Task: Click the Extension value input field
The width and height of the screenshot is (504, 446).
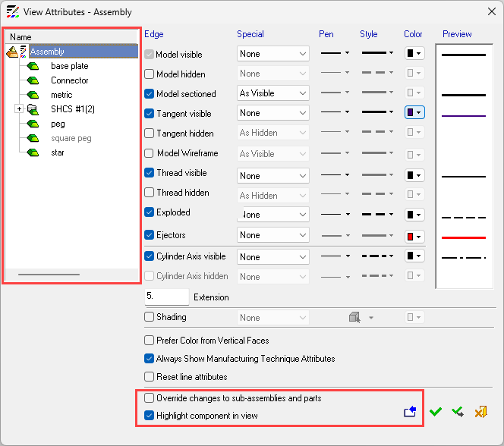Action: click(x=165, y=297)
